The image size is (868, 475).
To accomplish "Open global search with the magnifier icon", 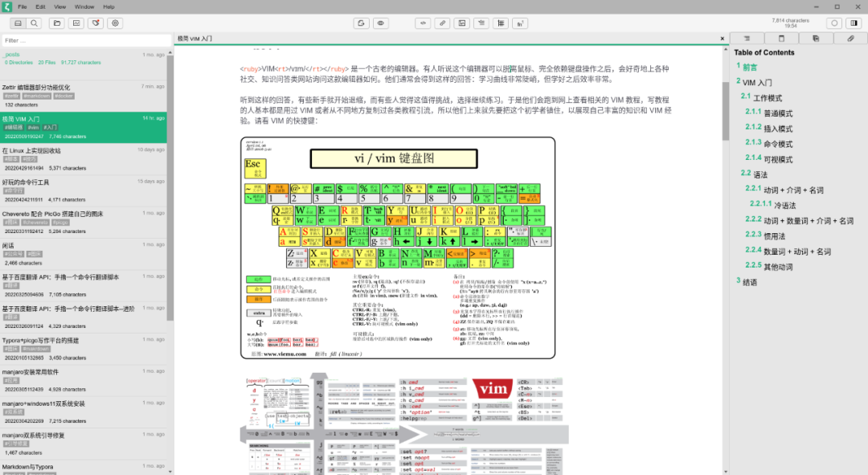I will [35, 23].
